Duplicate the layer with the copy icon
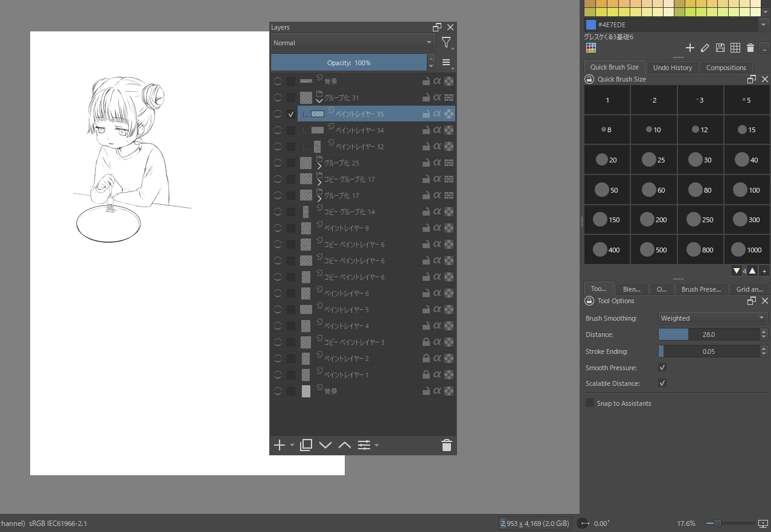 click(x=306, y=446)
